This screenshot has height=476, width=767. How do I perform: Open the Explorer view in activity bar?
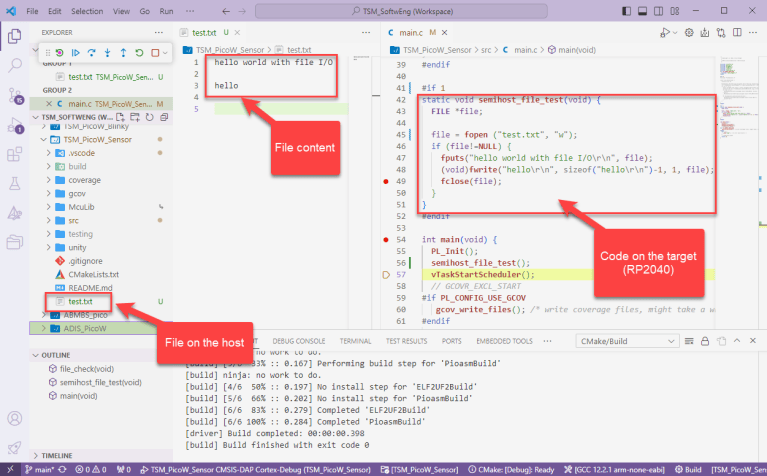pos(15,36)
